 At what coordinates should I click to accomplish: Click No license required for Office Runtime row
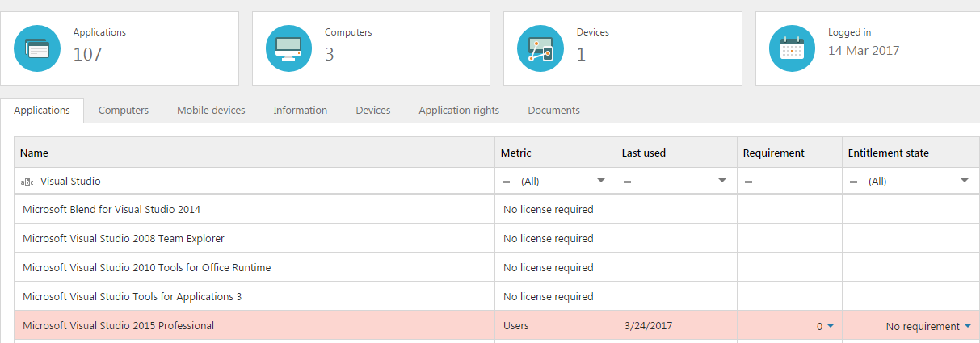pos(549,268)
